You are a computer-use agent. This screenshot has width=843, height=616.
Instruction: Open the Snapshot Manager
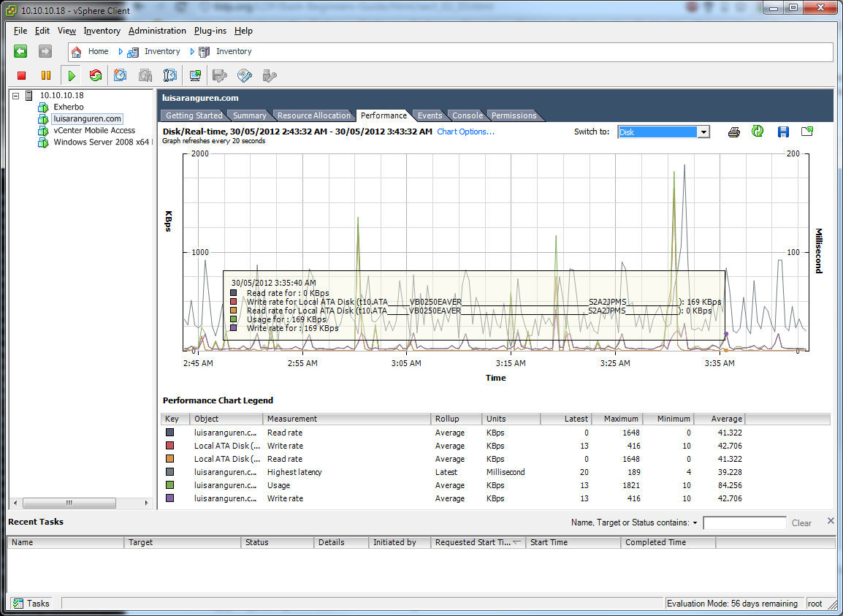pos(170,75)
